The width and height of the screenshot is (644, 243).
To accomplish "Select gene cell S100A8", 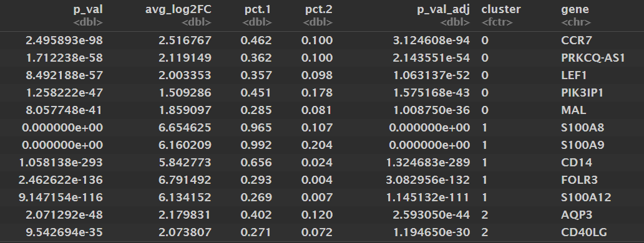I will coord(582,128).
